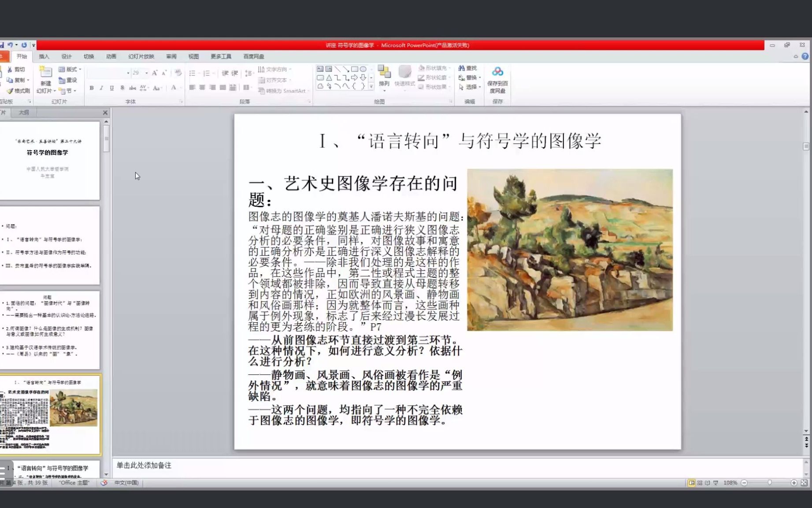This screenshot has width=812, height=508.
Task: Click the decrease font size icon
Action: [164, 73]
